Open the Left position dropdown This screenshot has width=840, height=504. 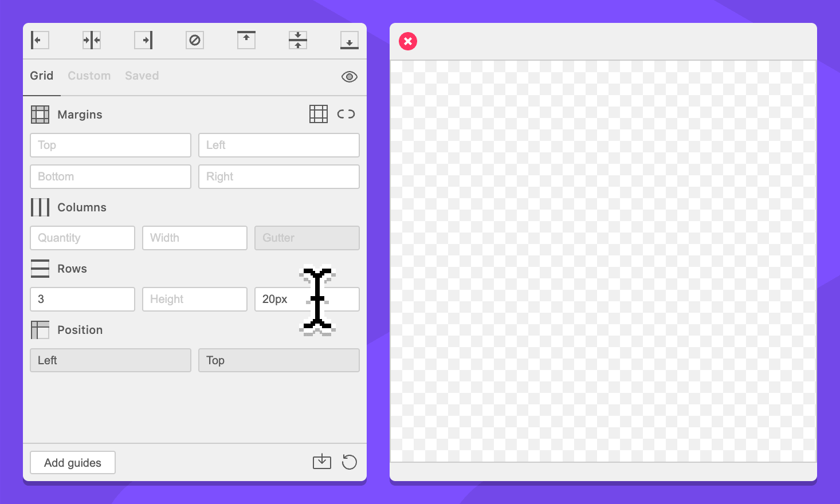point(111,360)
